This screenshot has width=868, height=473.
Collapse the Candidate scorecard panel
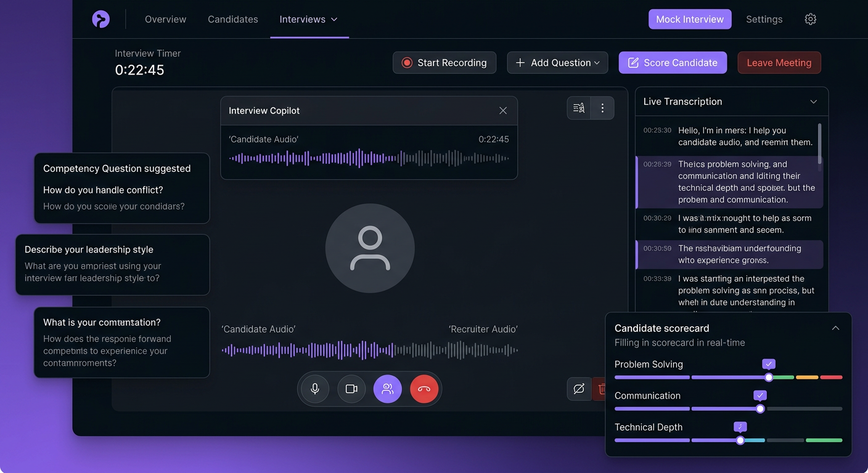coord(835,328)
